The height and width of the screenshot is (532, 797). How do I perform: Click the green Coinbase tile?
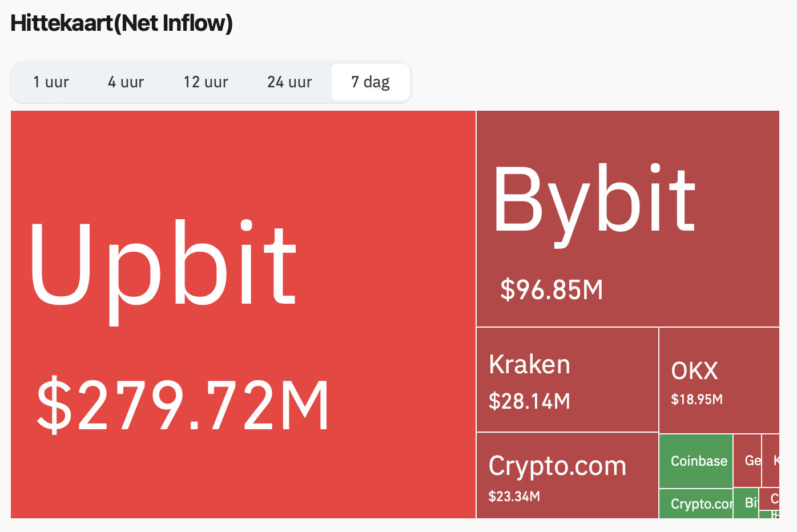(696, 461)
